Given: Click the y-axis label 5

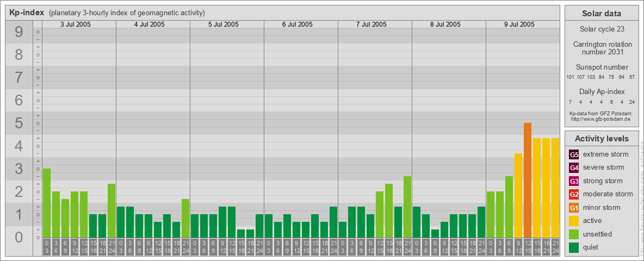Looking at the screenshot, I should pos(18,123).
